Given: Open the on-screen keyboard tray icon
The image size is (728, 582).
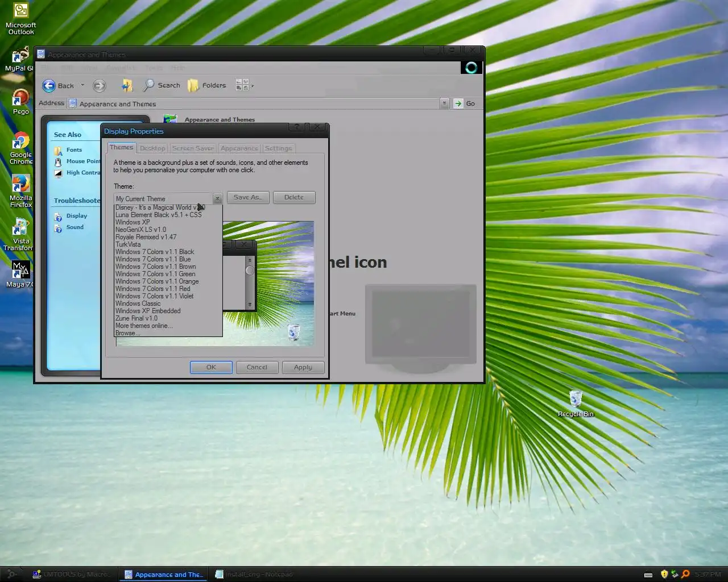Looking at the screenshot, I should (648, 575).
